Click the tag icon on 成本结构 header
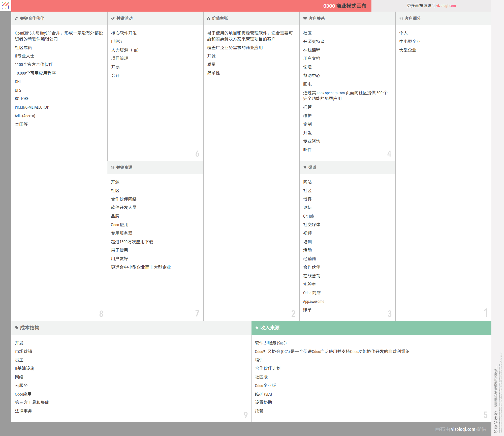504x436 pixels. coord(16,328)
